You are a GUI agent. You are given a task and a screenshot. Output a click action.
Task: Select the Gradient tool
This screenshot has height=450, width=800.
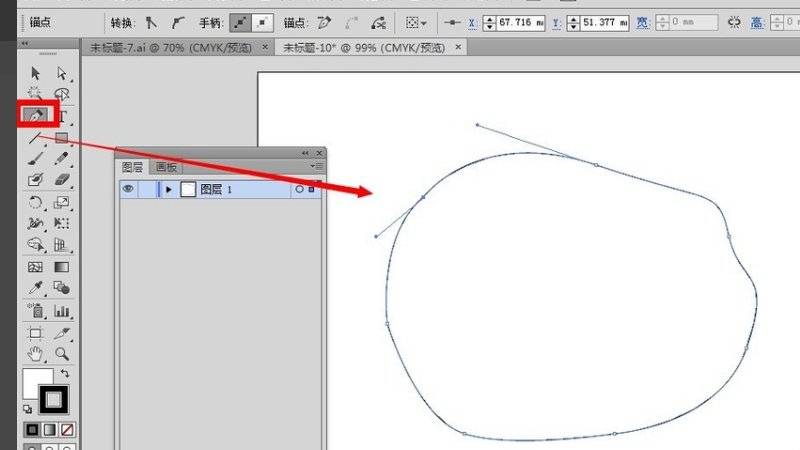(62, 267)
